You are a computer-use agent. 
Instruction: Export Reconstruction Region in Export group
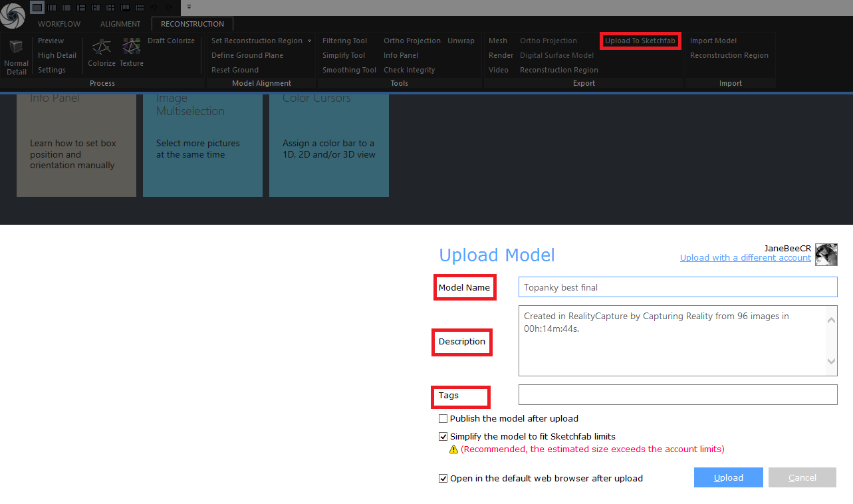click(559, 70)
